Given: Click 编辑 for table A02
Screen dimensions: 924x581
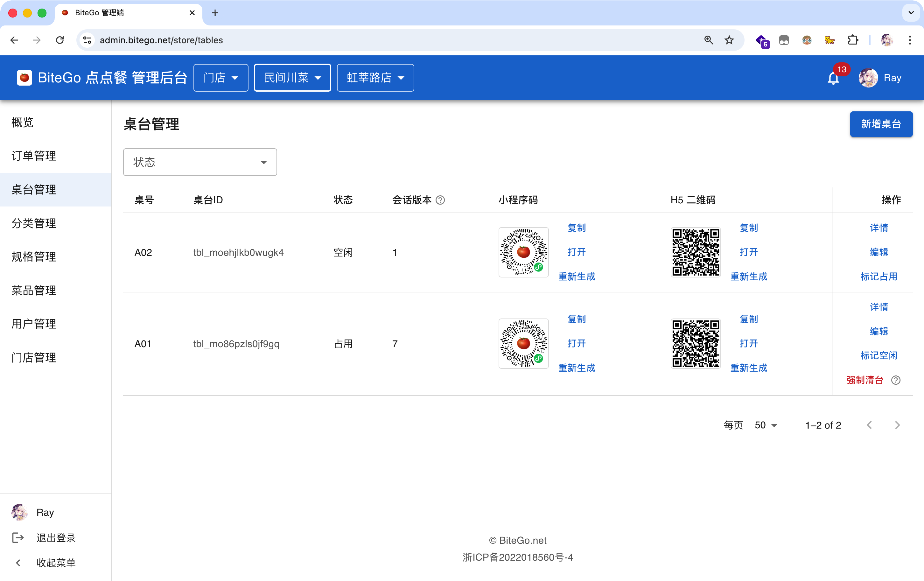Looking at the screenshot, I should [879, 252].
